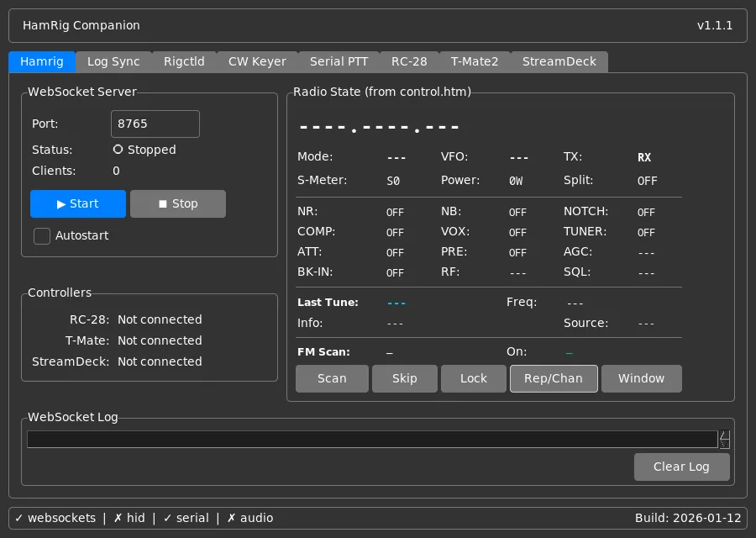
Task: Click the FM Scan button
Action: tap(332, 379)
